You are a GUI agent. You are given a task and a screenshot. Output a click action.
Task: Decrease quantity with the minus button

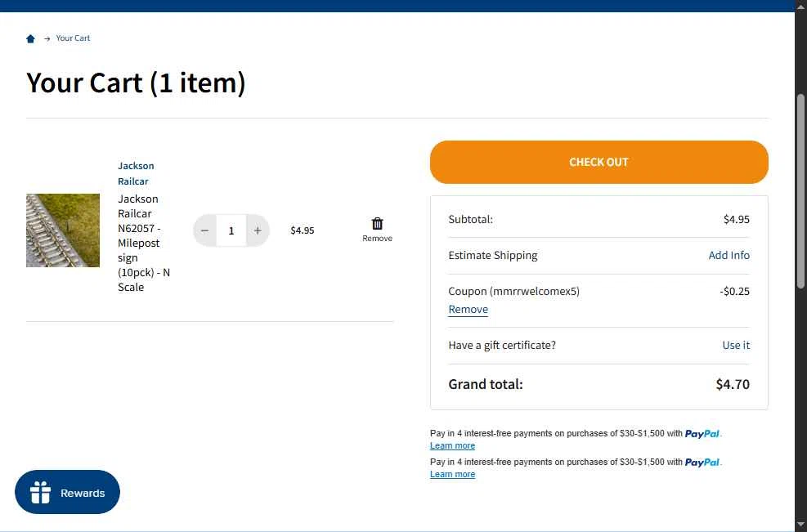tap(205, 230)
